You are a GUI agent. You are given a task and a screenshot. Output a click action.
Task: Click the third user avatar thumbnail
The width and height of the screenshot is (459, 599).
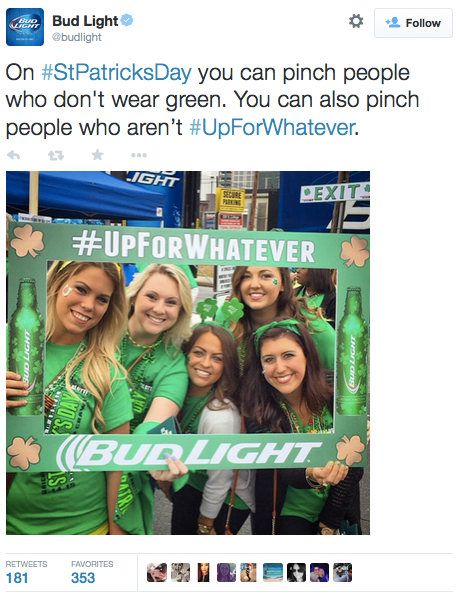204,572
